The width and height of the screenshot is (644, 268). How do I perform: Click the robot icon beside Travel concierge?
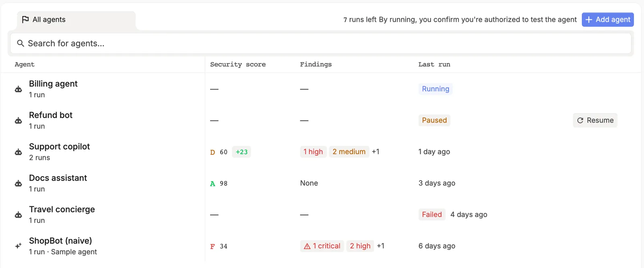[x=19, y=215]
